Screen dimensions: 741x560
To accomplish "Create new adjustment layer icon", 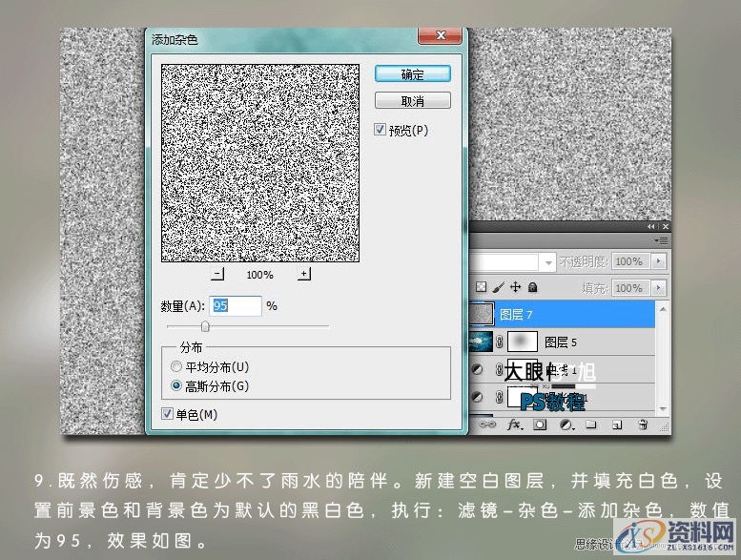I will point(566,425).
